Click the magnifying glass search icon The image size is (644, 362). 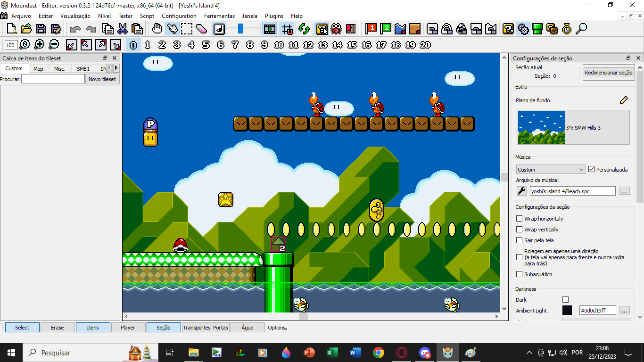(581, 29)
